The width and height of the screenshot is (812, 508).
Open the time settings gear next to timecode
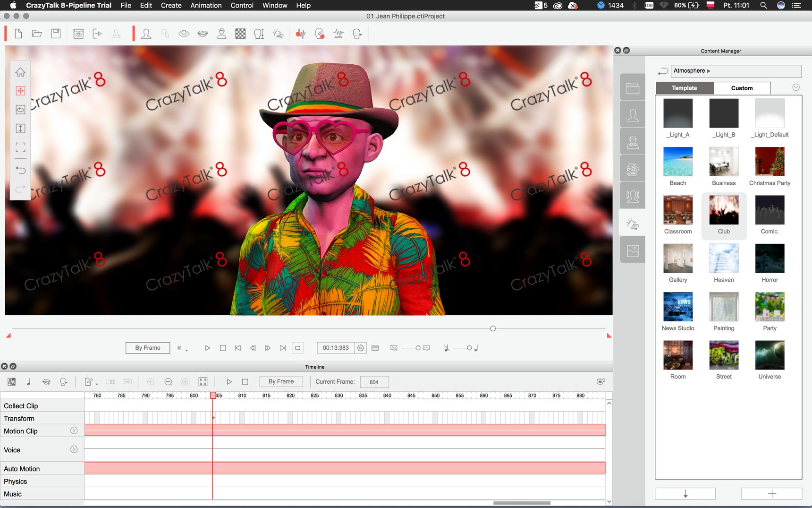click(x=361, y=348)
